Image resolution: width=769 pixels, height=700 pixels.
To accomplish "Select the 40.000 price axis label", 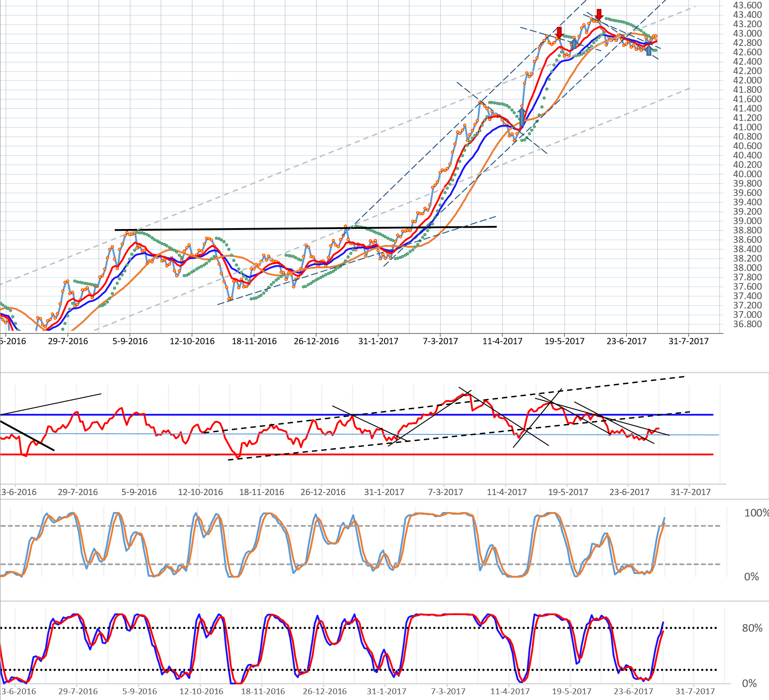I will click(x=748, y=174).
